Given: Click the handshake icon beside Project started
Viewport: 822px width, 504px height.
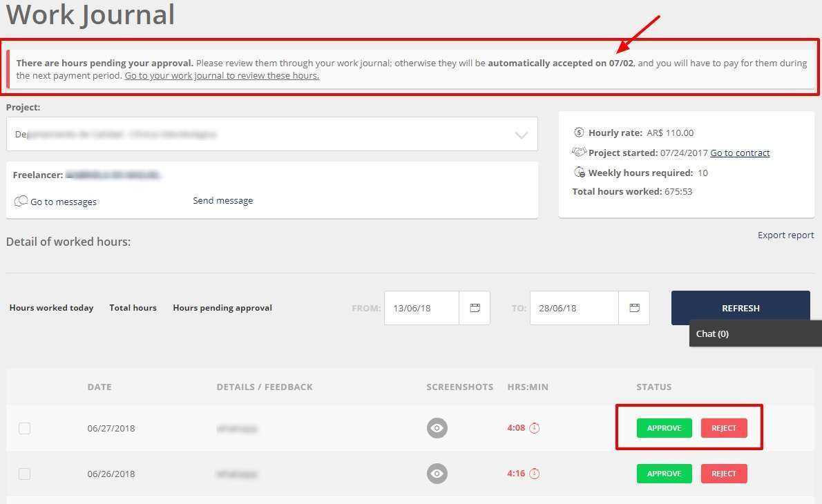Looking at the screenshot, I should pos(579,153).
